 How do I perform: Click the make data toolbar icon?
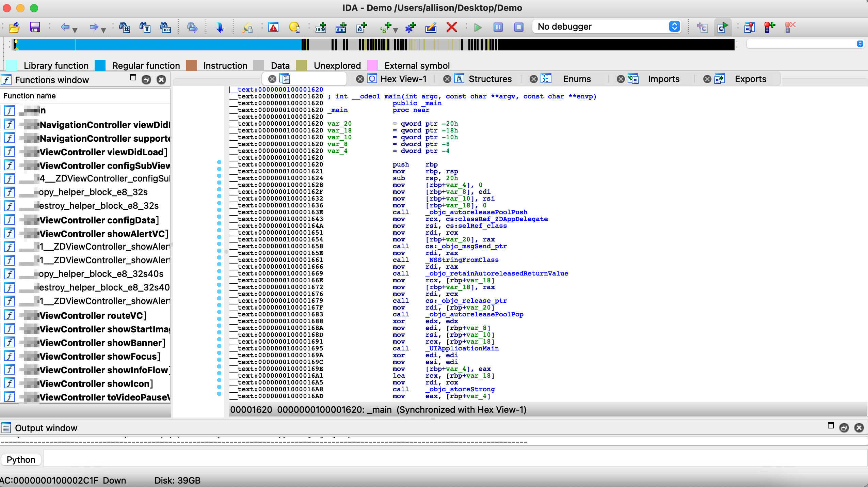341,27
